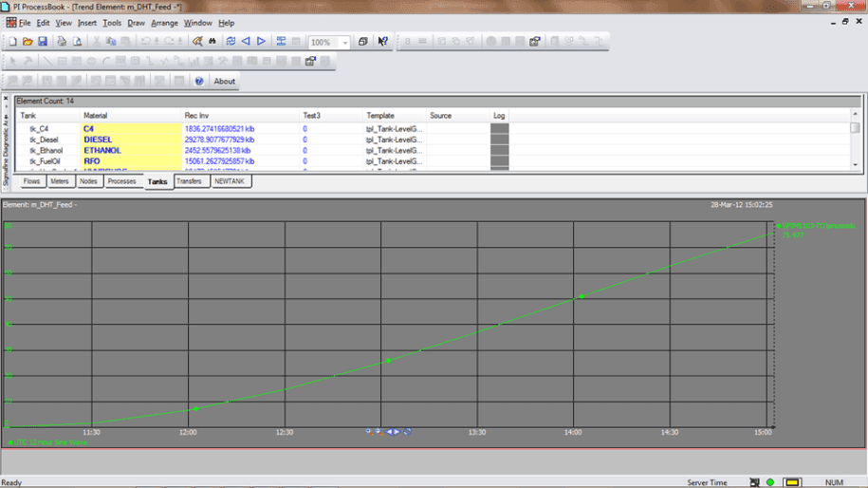Open the Window menu
The image size is (868, 488).
(197, 23)
